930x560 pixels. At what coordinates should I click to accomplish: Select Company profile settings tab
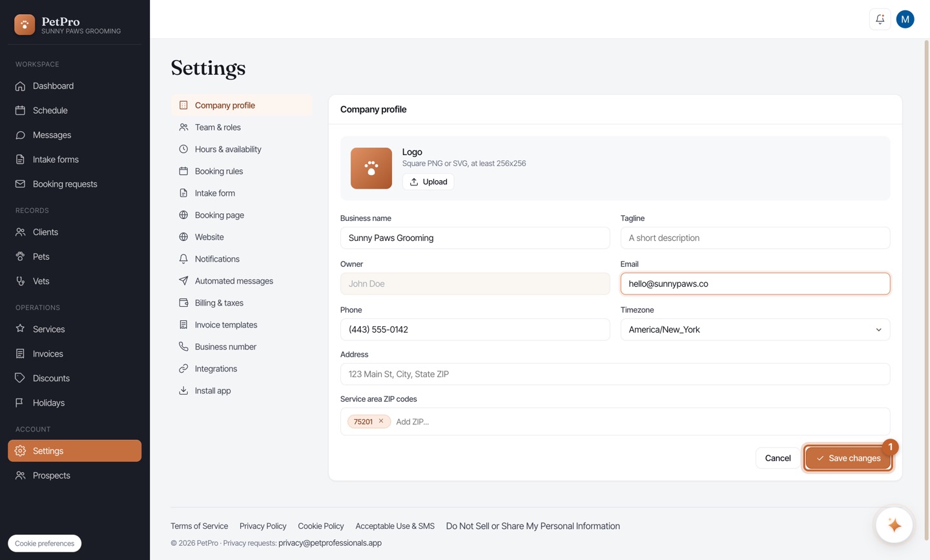[242, 105]
